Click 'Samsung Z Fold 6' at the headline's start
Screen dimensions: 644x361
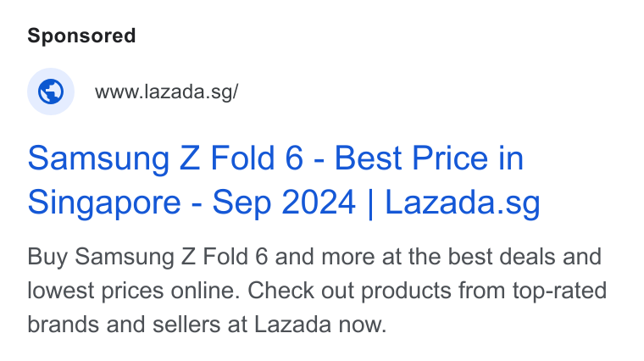[x=165, y=158]
